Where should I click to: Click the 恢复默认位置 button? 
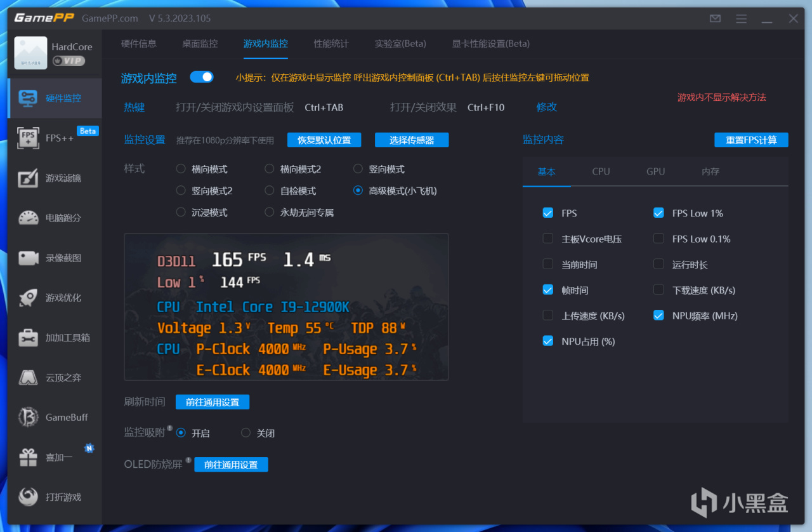coord(324,140)
